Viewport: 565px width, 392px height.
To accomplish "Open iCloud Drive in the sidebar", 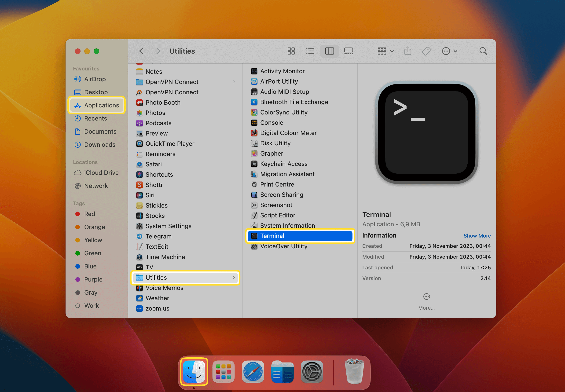I will pyautogui.click(x=101, y=173).
